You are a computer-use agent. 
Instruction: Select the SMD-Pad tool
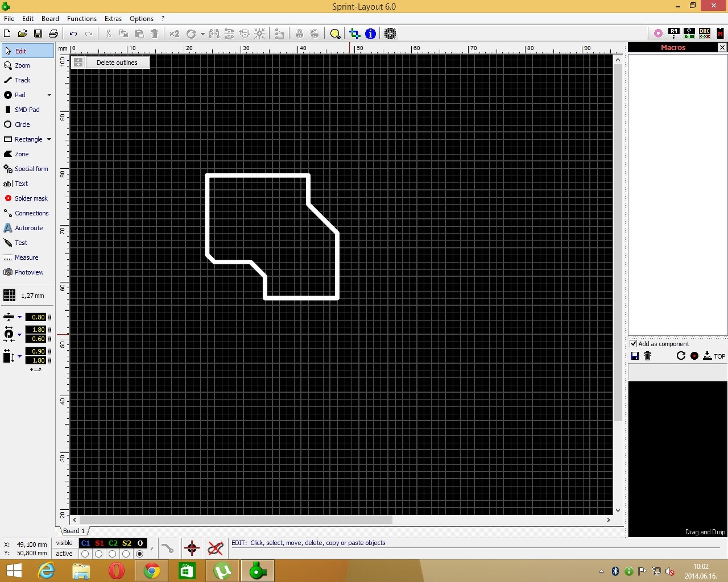[28, 110]
